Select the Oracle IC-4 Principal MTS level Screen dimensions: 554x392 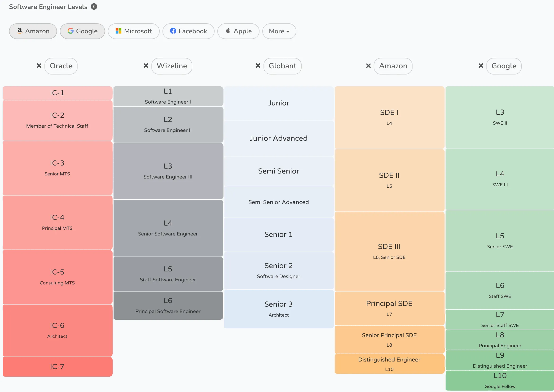click(57, 222)
